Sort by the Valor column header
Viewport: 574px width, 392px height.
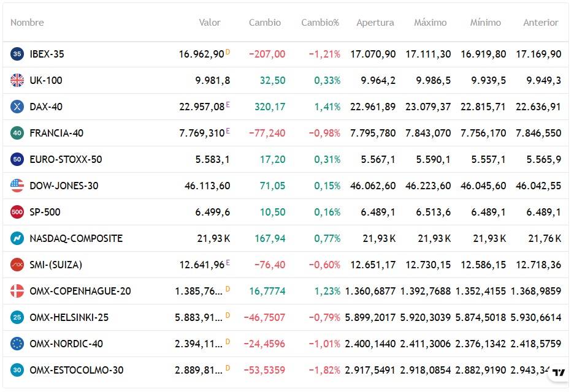pyautogui.click(x=210, y=23)
